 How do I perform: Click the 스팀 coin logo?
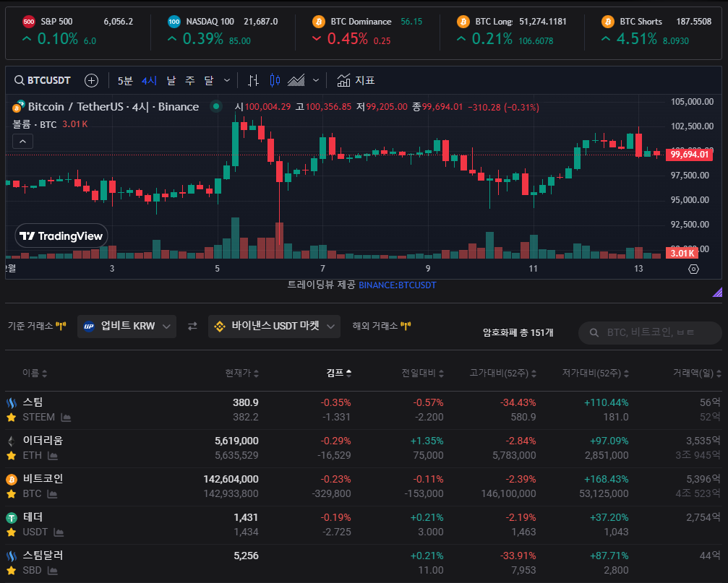pyautogui.click(x=12, y=402)
